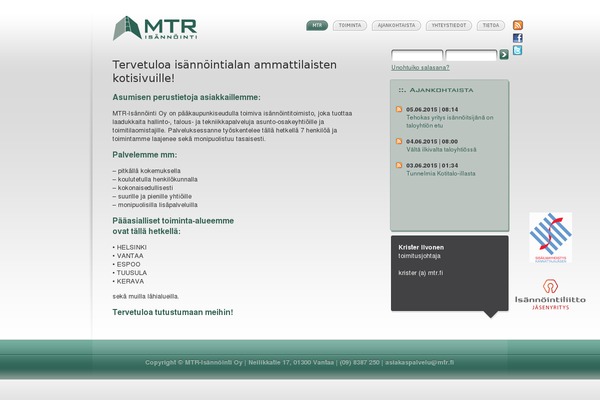Image resolution: width=600 pixels, height=400 pixels.
Task: Click RSS icon beside 04.06.2015 news item
Action: [399, 141]
